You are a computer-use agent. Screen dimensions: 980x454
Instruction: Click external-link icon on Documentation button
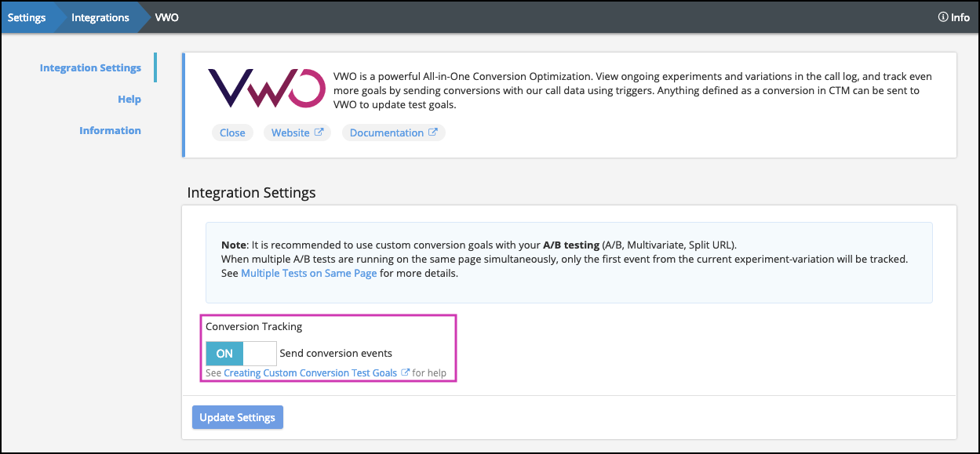(x=432, y=133)
